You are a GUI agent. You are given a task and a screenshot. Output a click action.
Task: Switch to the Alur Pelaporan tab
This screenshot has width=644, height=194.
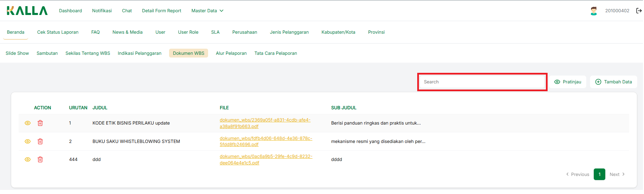tap(231, 53)
